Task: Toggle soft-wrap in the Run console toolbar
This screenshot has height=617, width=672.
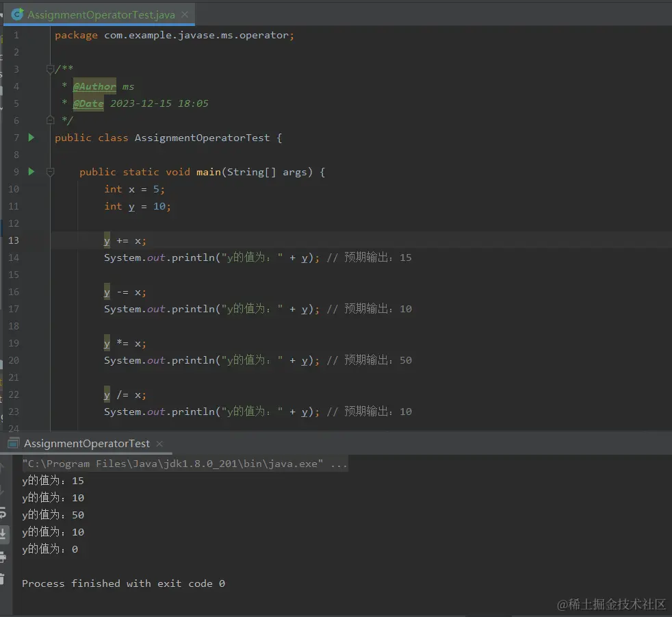Action: [x=3, y=512]
